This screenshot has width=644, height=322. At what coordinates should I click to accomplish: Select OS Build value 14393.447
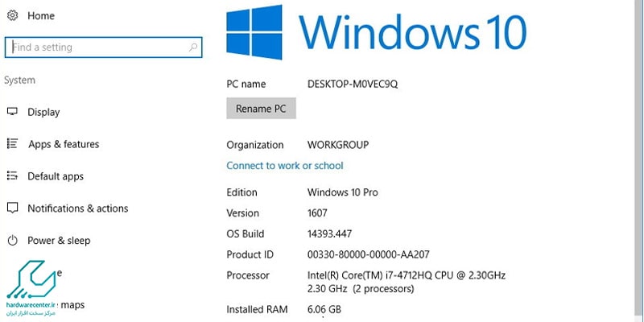(329, 233)
